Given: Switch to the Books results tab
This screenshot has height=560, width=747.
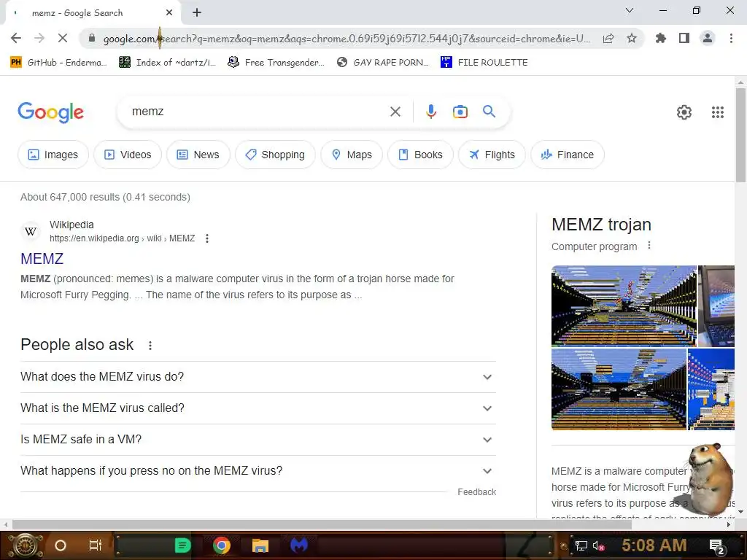Looking at the screenshot, I should pos(420,155).
